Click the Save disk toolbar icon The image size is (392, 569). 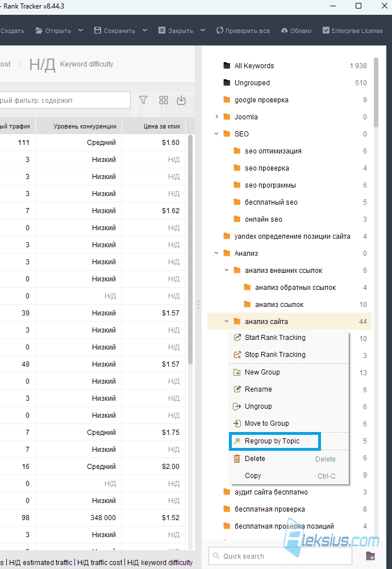tap(98, 31)
